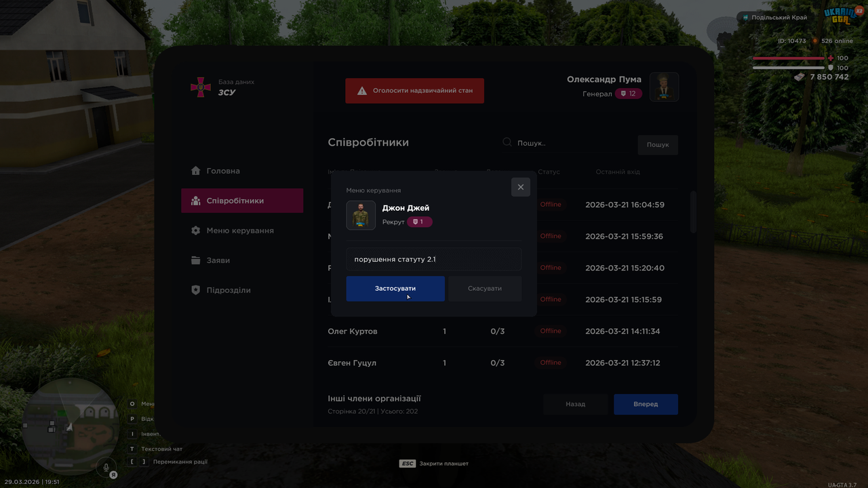Click last login 2026-03-21 15:20:40
The height and width of the screenshot is (488, 868).
(x=625, y=268)
